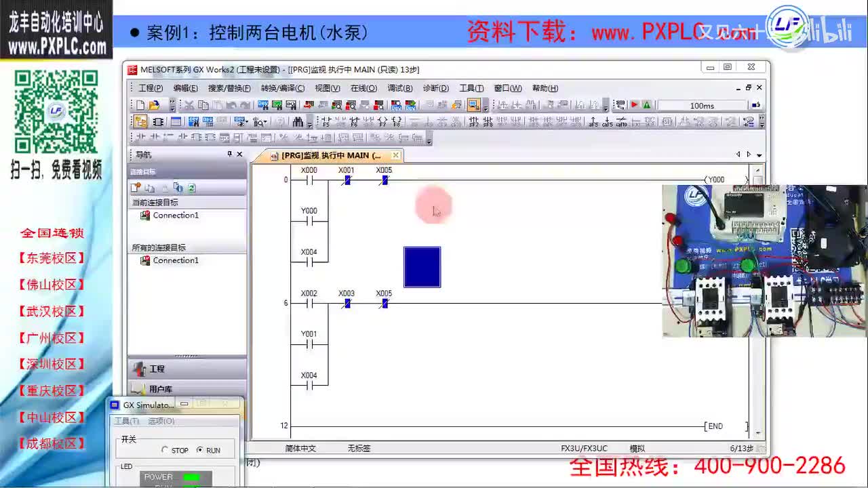Click the 100ms scan time field

tap(702, 106)
